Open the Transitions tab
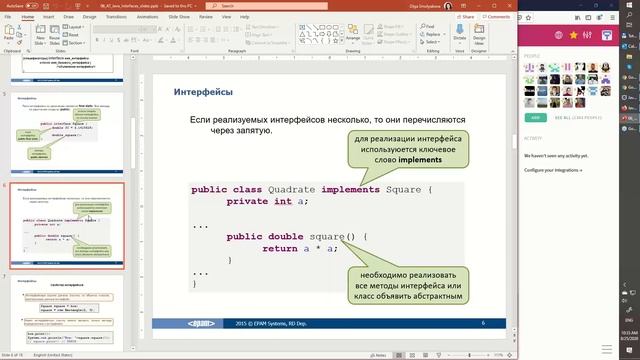 116,17
